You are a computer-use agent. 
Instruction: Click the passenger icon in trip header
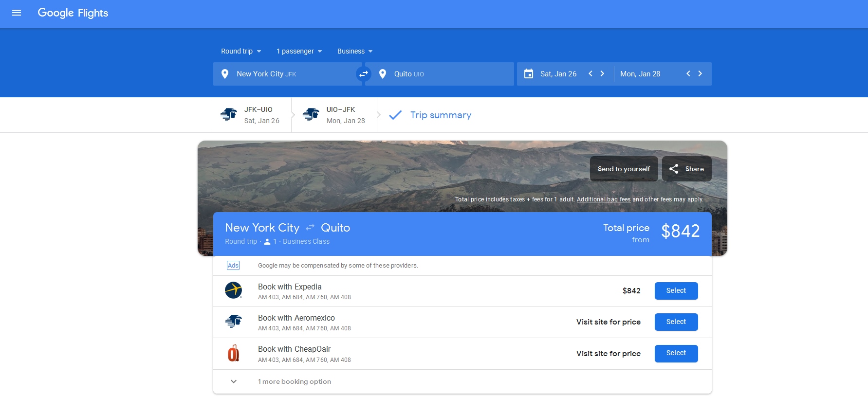(267, 242)
